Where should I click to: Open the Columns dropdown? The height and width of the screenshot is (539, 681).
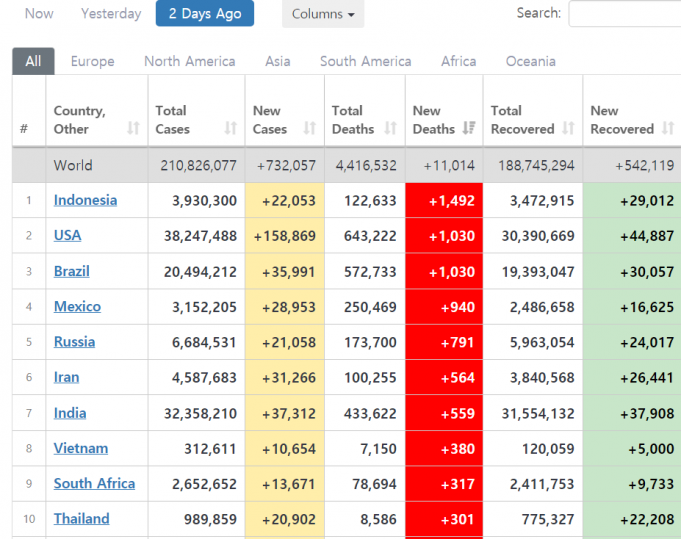[323, 14]
